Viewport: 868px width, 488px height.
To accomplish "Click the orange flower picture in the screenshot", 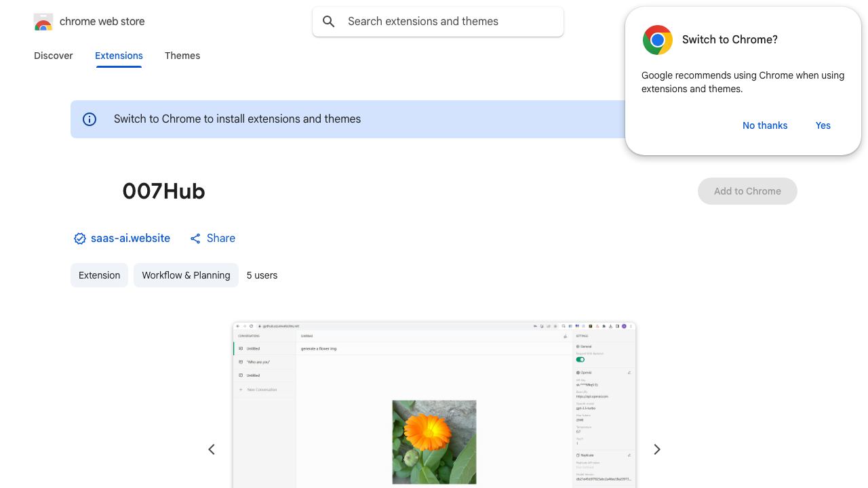I will click(x=434, y=442).
